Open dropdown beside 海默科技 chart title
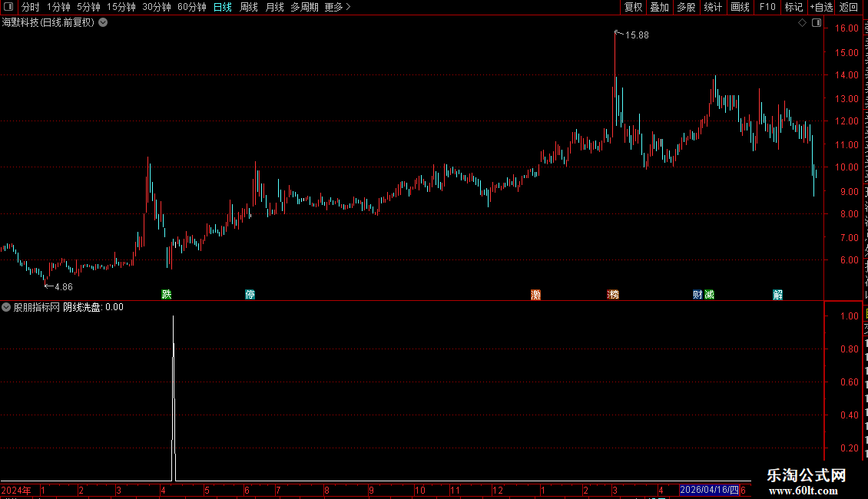The height and width of the screenshot is (499, 868). pos(103,23)
